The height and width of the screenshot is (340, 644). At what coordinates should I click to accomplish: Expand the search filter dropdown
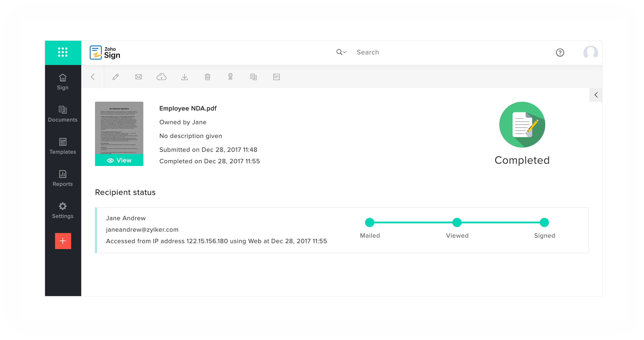(341, 52)
